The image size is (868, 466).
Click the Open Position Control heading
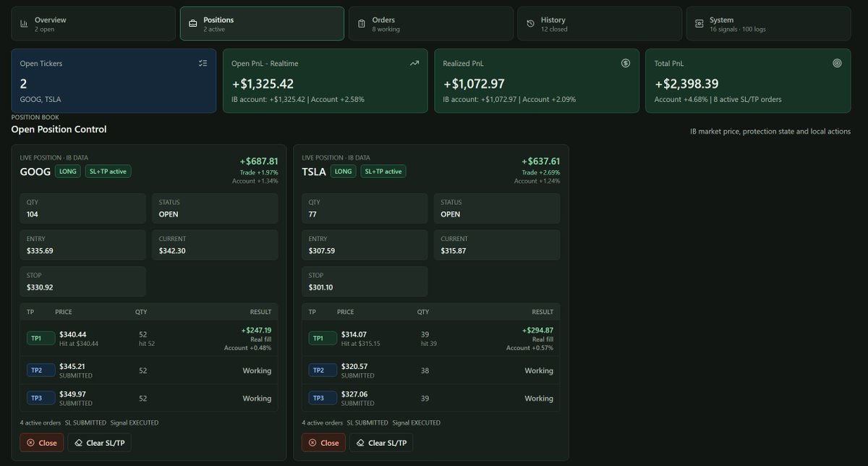pos(59,130)
